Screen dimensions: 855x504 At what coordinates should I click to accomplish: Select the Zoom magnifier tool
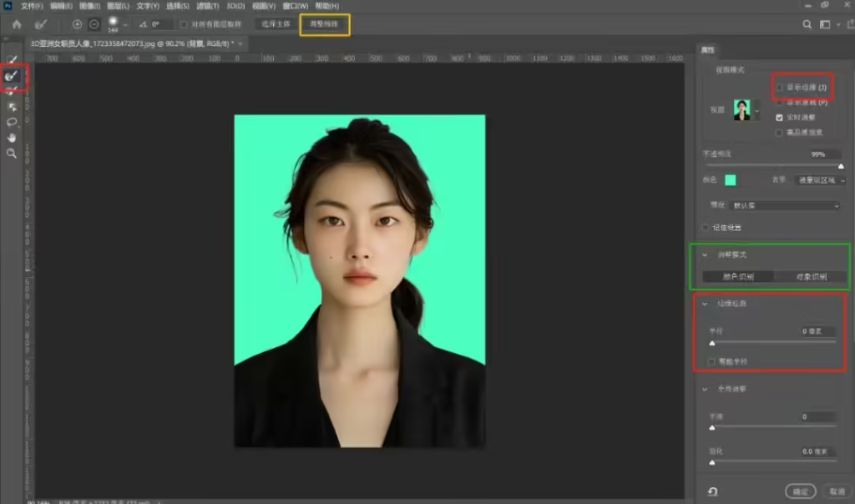pyautogui.click(x=12, y=154)
